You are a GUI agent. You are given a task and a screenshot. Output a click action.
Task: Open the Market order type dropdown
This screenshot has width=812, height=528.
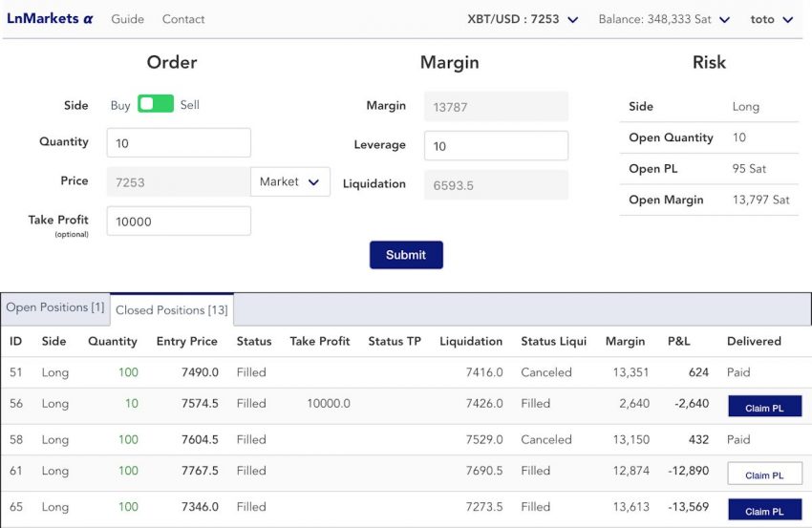(x=290, y=181)
